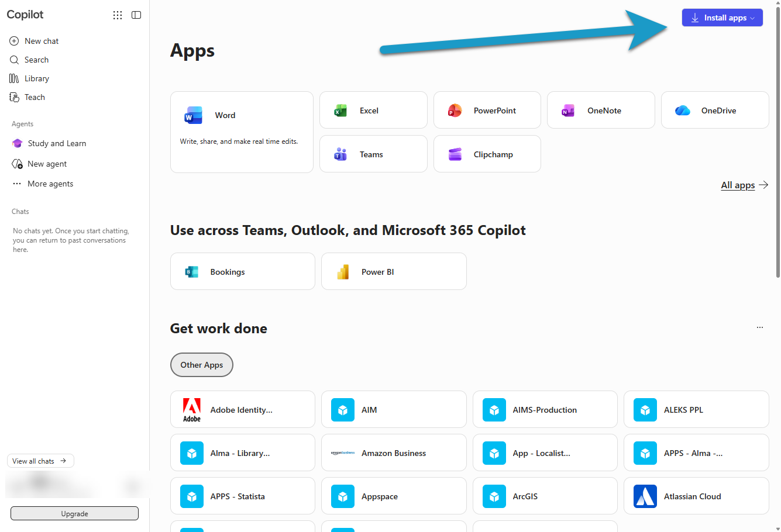Open the APPS - Statista app card
The width and height of the screenshot is (781, 532).
(243, 496)
